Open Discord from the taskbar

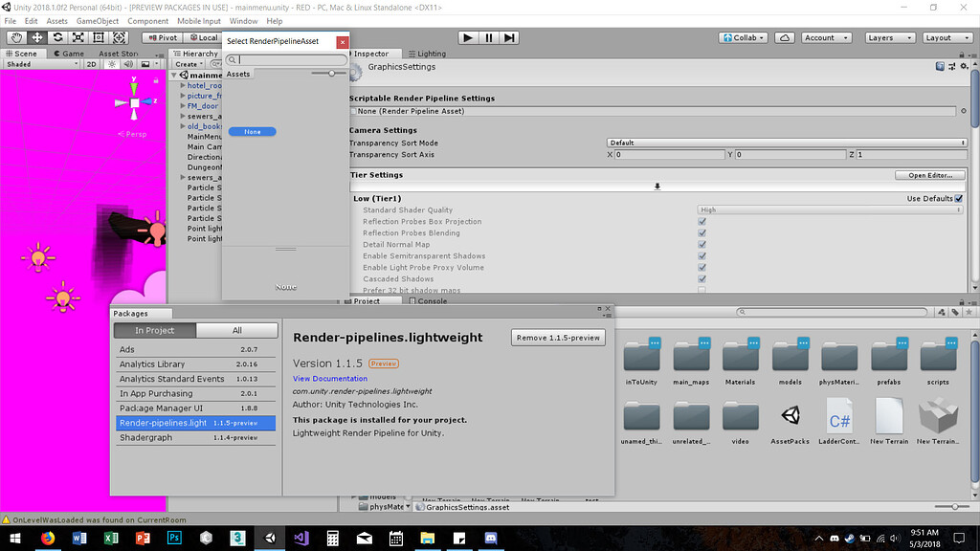point(491,538)
